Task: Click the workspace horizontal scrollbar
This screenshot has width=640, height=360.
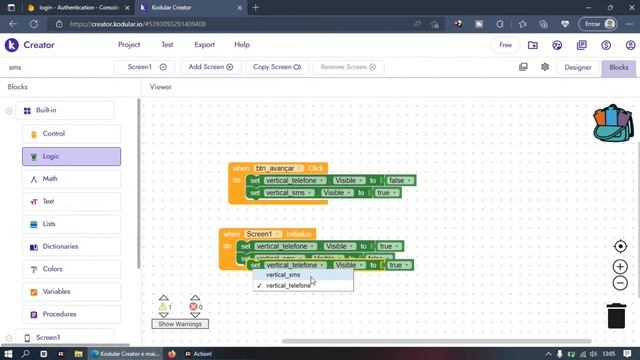Action: (x=436, y=341)
